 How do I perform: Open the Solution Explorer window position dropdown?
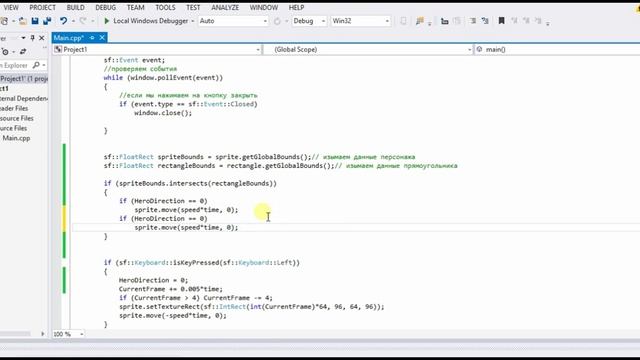pos(23,38)
